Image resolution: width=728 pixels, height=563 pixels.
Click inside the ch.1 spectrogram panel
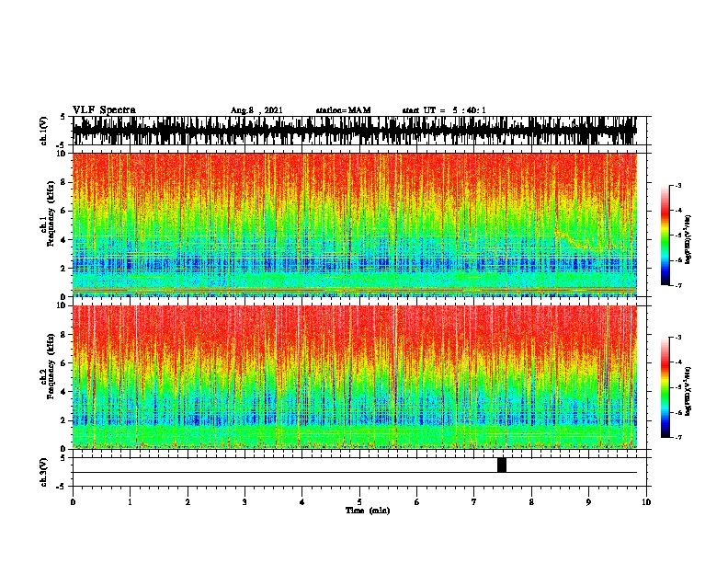(x=354, y=224)
